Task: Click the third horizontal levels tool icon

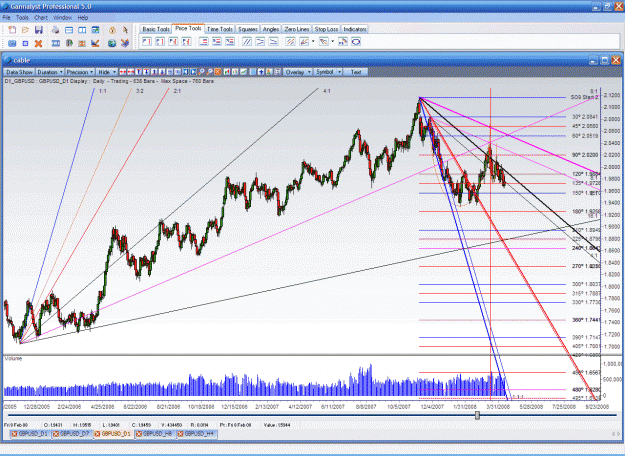Action: point(230,41)
